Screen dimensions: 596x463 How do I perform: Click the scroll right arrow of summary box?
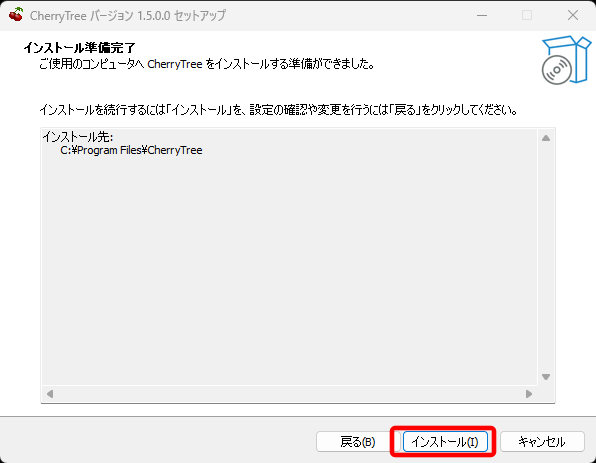coord(529,394)
